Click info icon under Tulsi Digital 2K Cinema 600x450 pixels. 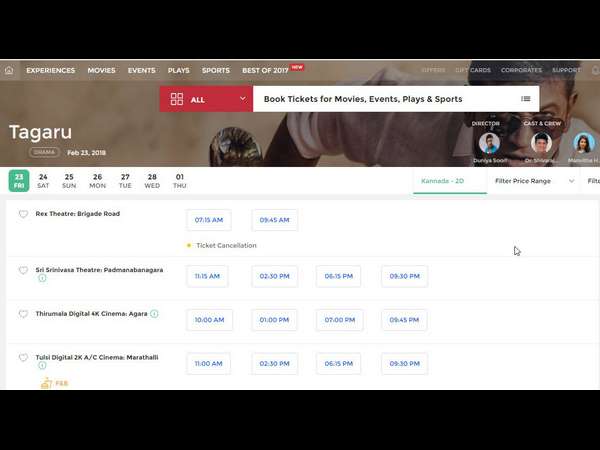[42, 366]
